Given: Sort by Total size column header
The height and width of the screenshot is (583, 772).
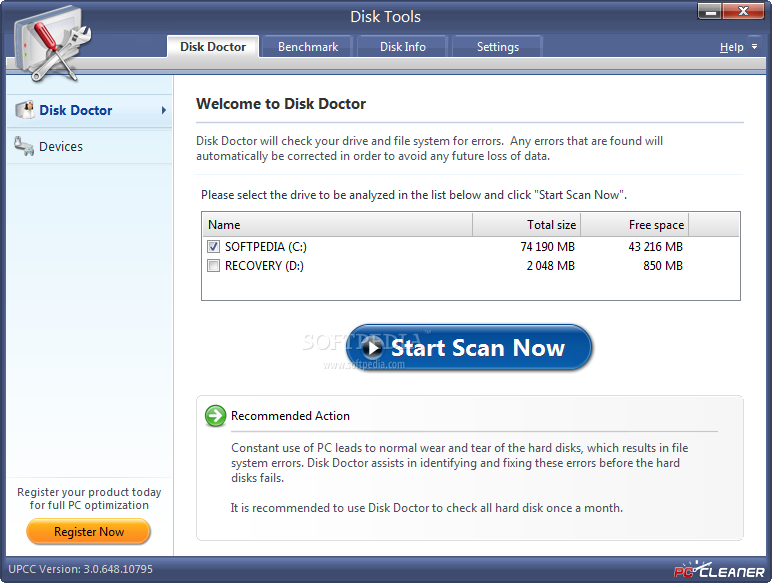Looking at the screenshot, I should pyautogui.click(x=526, y=225).
